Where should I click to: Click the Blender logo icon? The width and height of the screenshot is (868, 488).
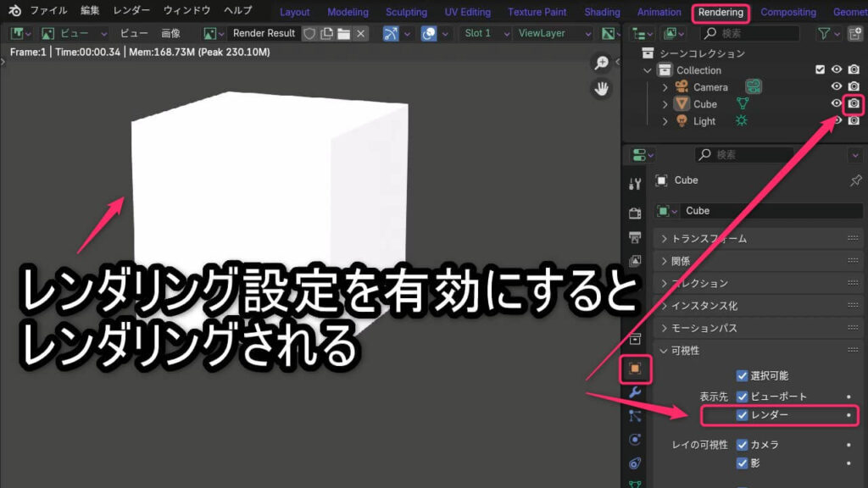[15, 10]
